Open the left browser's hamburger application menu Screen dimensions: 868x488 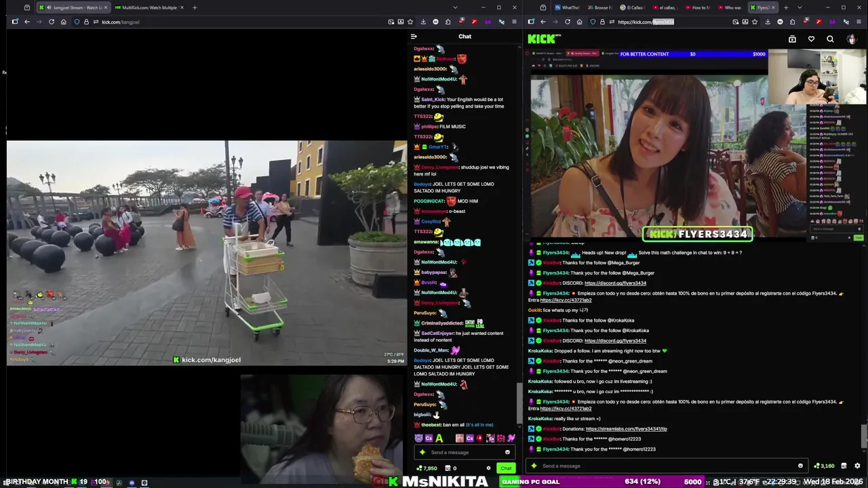coord(514,22)
